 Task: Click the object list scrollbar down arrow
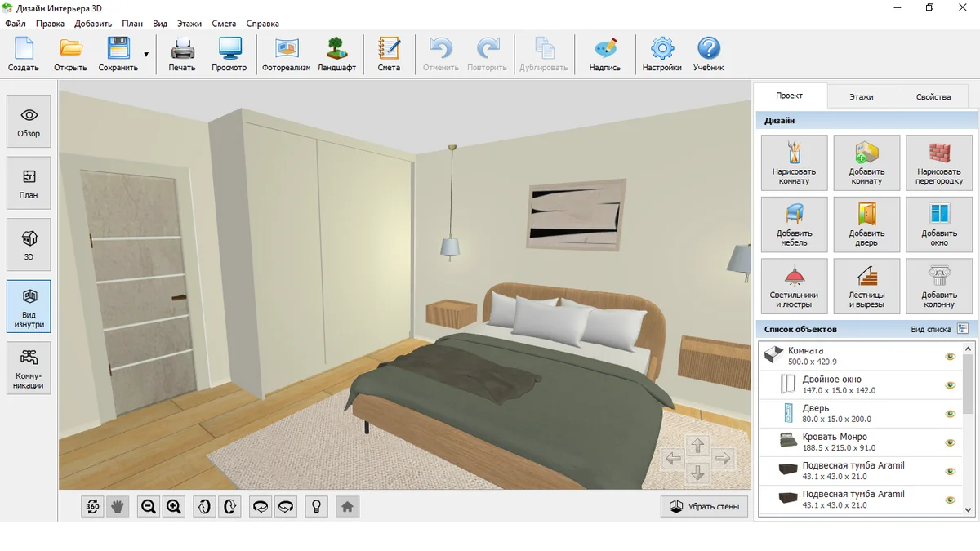(969, 509)
